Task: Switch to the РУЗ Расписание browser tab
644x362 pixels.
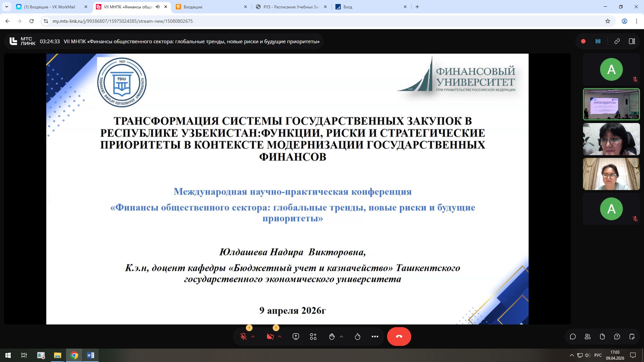Action: point(291,7)
